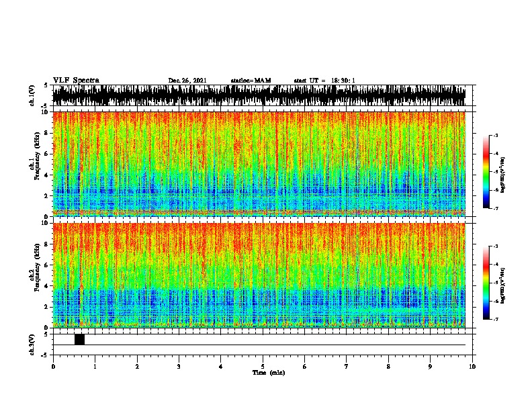Click the time axis tick label '8'

[388, 367]
